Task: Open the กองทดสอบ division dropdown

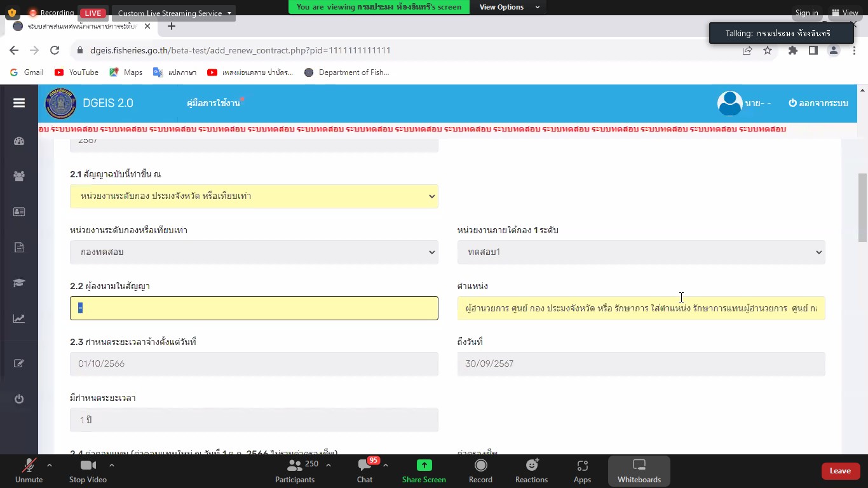Action: [x=254, y=252]
